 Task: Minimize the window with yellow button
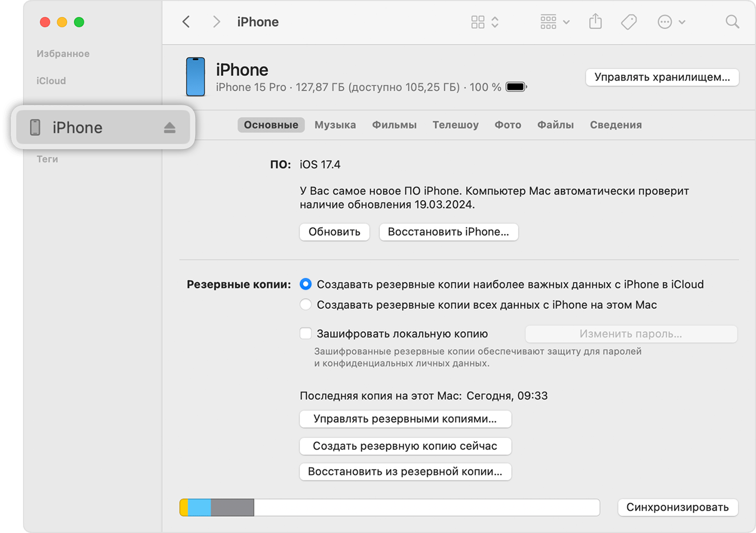[x=62, y=22]
